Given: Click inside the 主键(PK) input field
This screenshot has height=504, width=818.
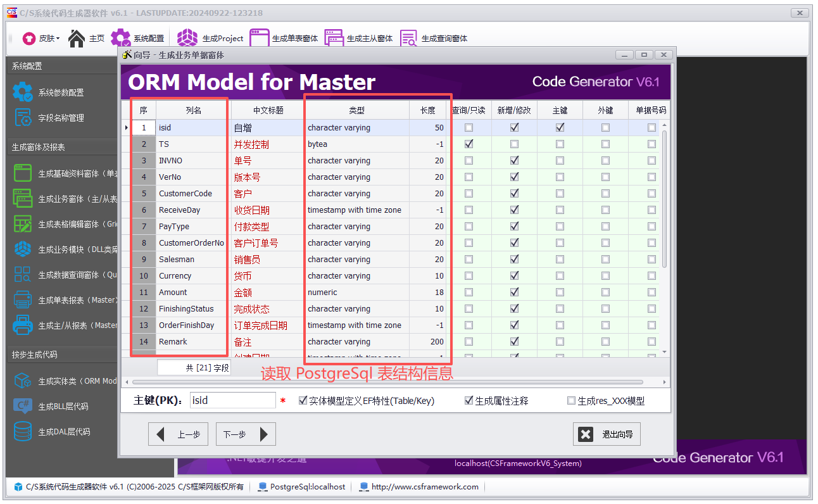Looking at the screenshot, I should [x=233, y=400].
